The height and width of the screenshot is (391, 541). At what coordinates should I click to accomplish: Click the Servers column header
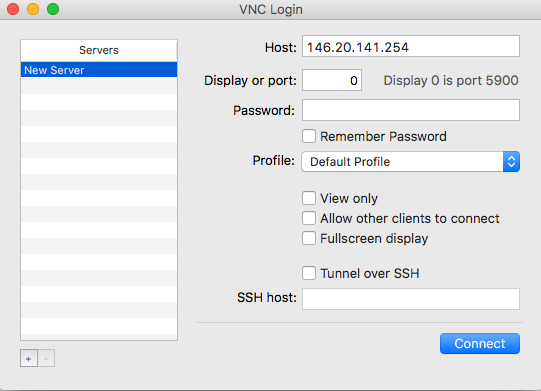[99, 50]
